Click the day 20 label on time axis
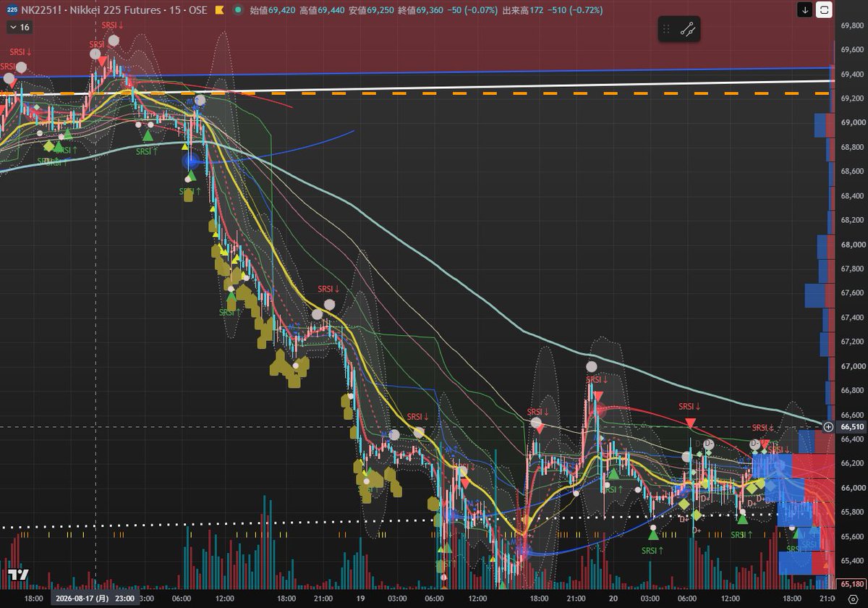The image size is (868, 608). click(613, 599)
